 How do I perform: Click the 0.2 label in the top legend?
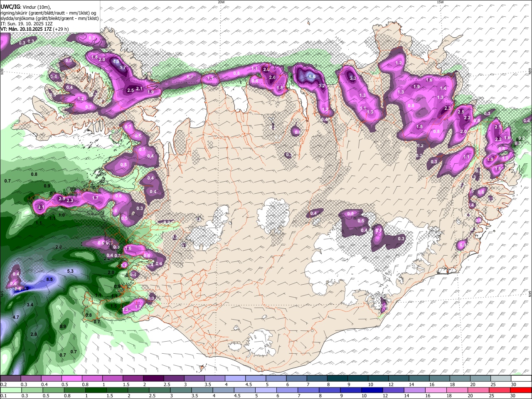pyautogui.click(x=3, y=384)
